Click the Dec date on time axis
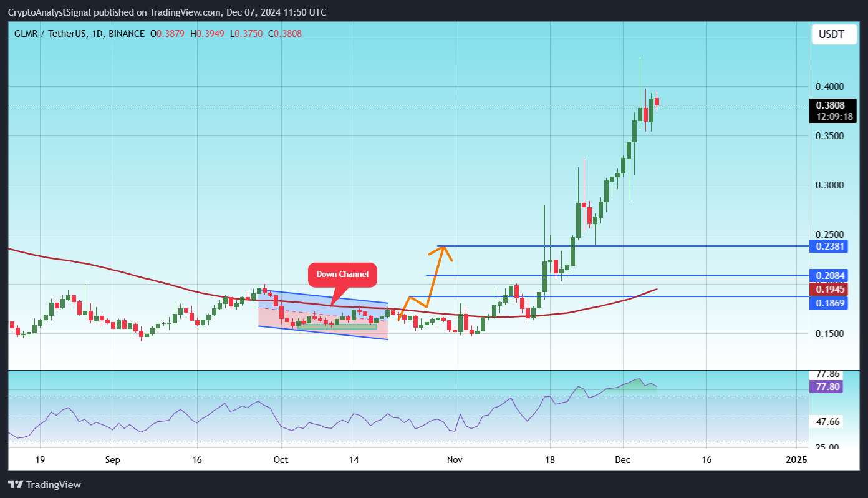This screenshot has width=868, height=498. point(622,460)
